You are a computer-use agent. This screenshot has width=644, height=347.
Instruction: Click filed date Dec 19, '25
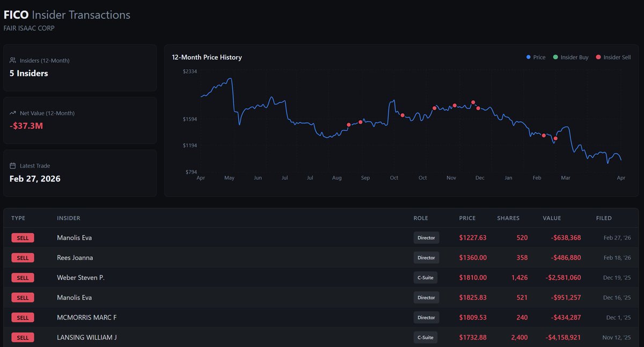617,278
